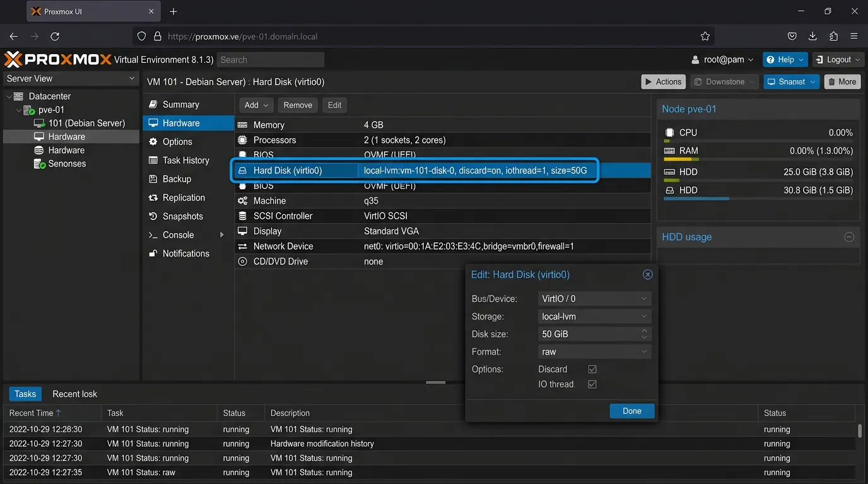Click the More button
868x484 pixels.
pos(842,82)
